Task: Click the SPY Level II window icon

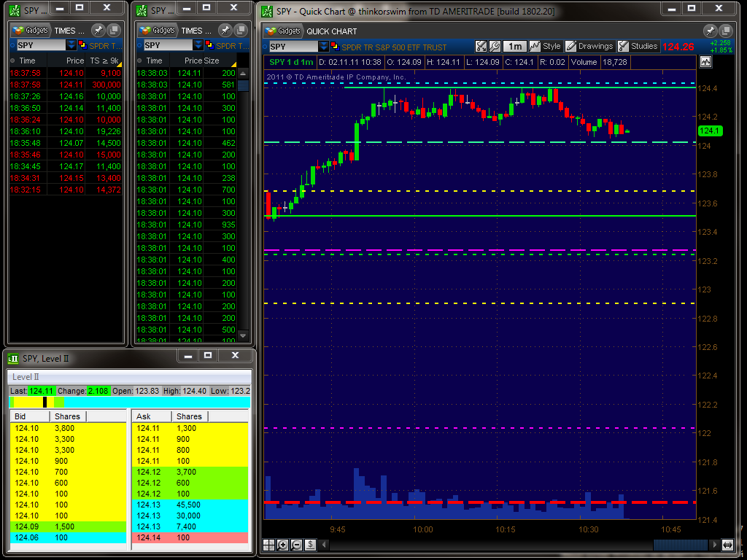Action: tap(13, 359)
